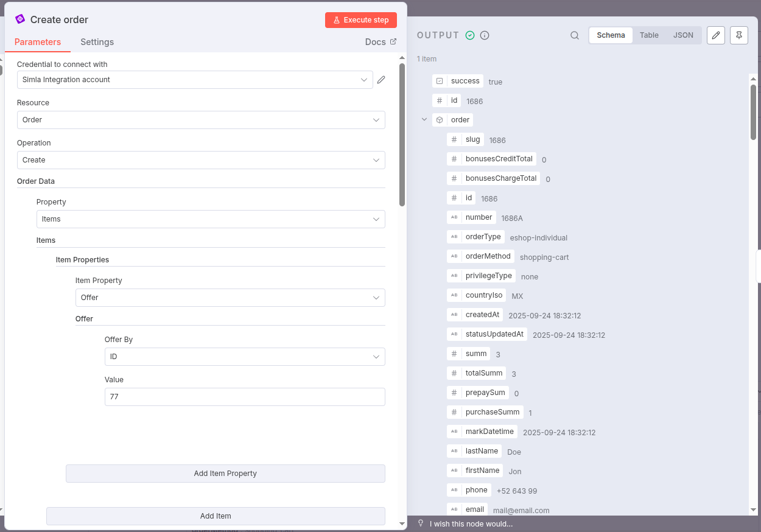Screen dimensions: 761x532
Task: Click the output panel vertical scrollbar
Action: [x=753, y=113]
